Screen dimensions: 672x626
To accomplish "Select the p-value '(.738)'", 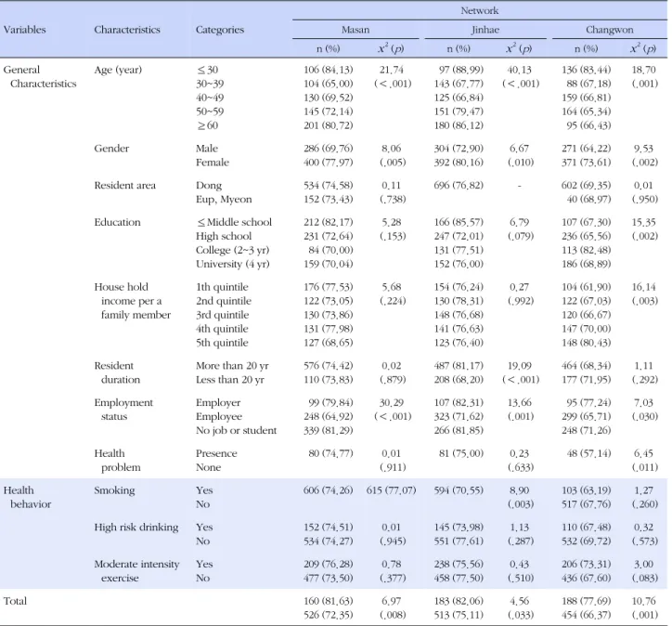I will coord(393,200).
